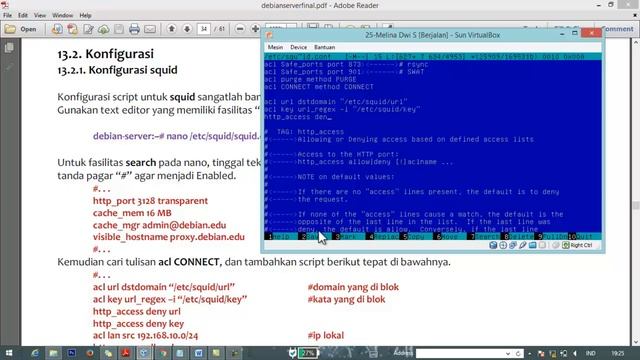This screenshot has width=640, height=360.
Task: Click the volume speaker icon in tray
Action: 575,353
